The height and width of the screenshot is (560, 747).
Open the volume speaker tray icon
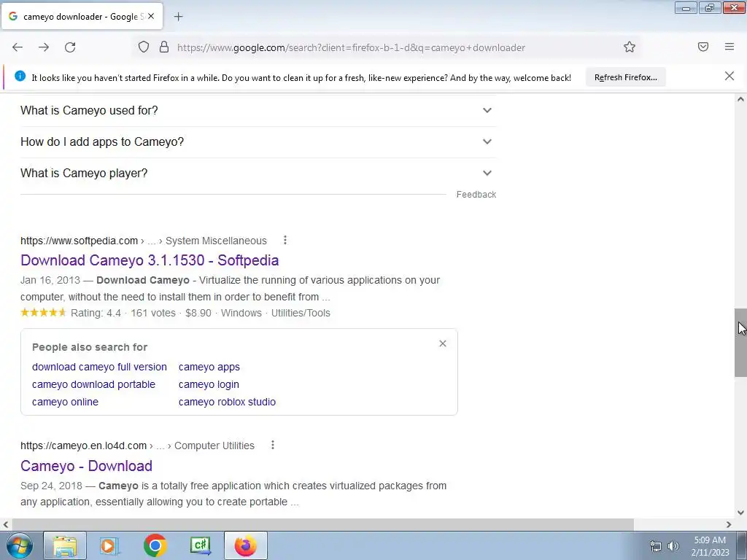(x=673, y=546)
